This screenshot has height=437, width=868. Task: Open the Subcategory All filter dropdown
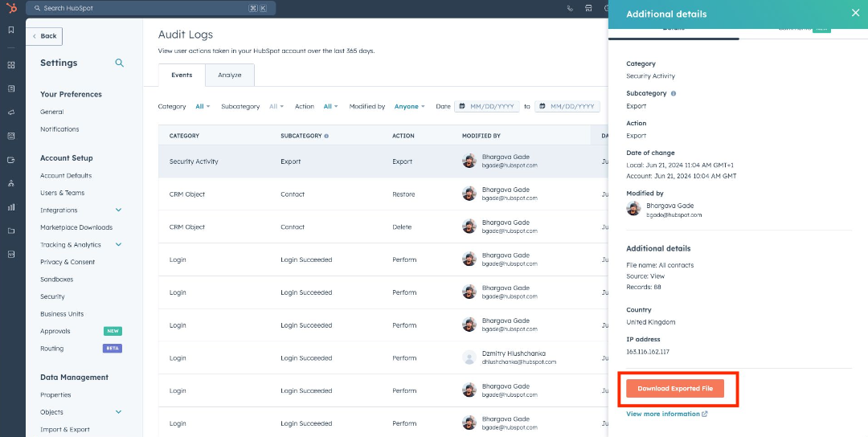[276, 106]
